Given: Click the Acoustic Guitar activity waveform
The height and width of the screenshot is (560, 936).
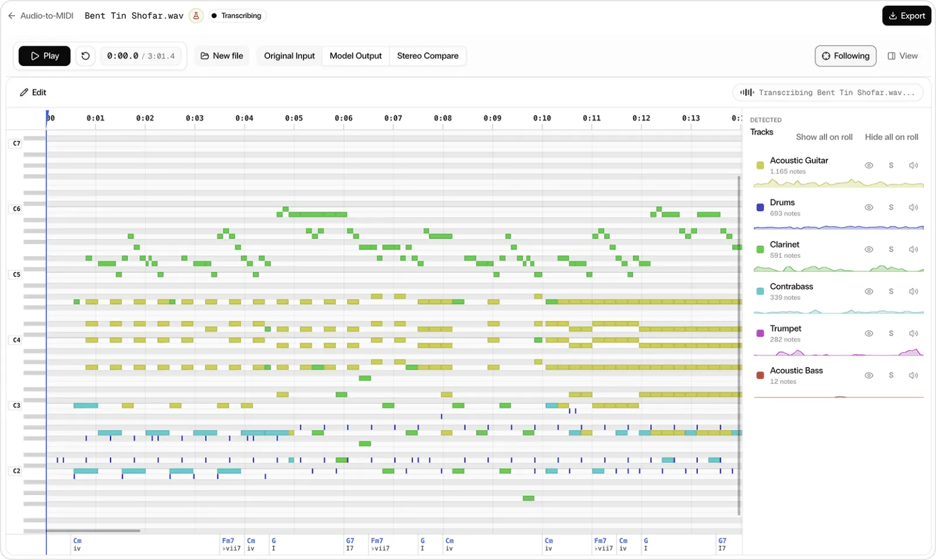Looking at the screenshot, I should coord(839,184).
